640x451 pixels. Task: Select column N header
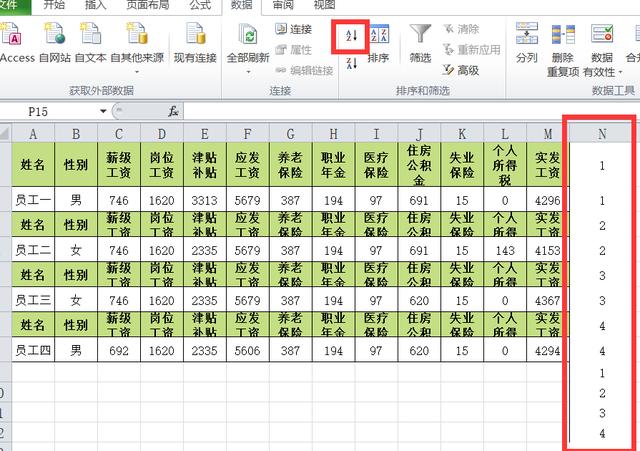(x=602, y=133)
